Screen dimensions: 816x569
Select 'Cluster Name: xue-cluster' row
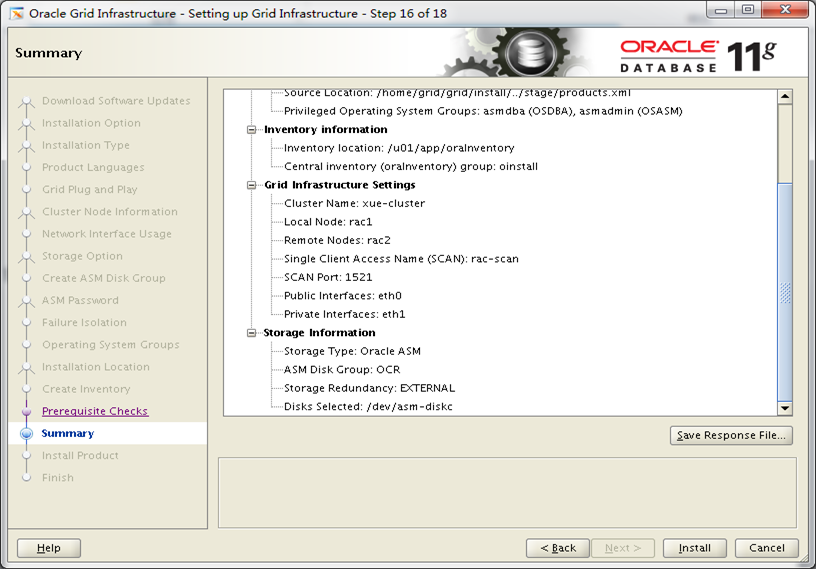[x=354, y=204]
